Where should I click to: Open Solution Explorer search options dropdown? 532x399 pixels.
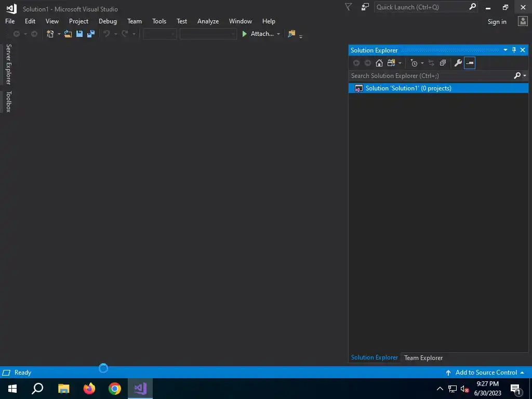pyautogui.click(x=525, y=76)
